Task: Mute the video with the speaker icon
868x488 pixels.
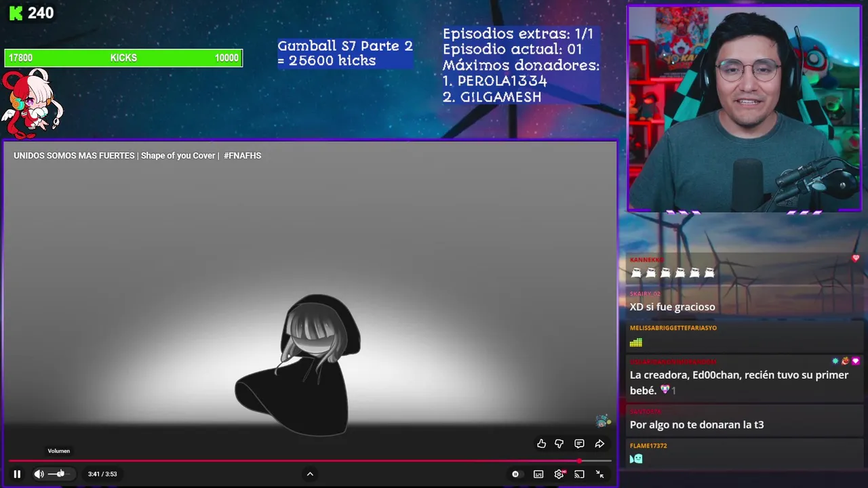Action: click(39, 474)
